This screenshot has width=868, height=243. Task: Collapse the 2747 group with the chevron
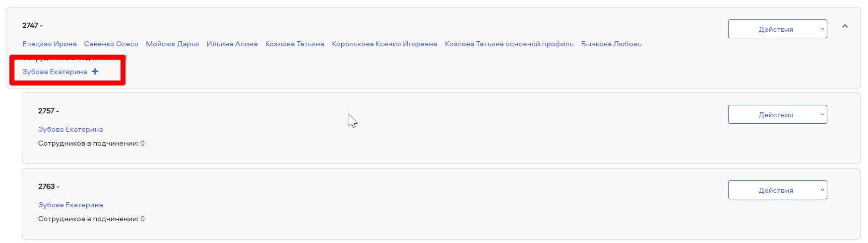pos(845,26)
